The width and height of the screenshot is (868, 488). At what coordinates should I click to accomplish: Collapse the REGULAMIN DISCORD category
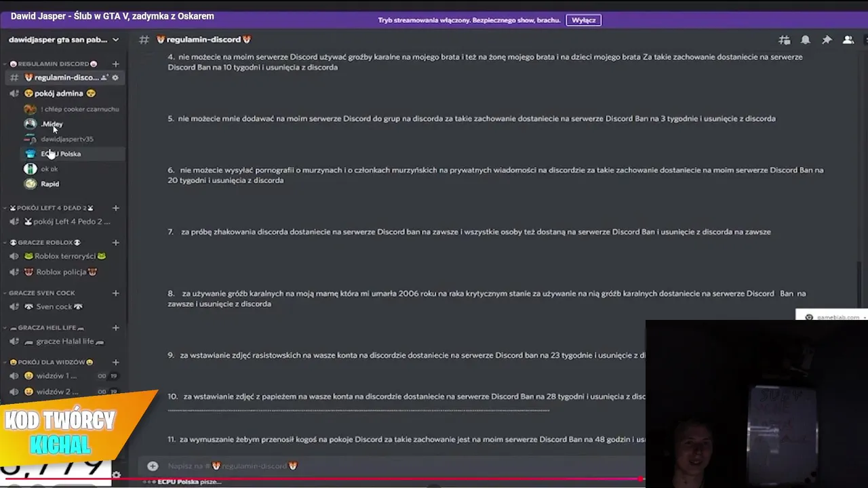(x=52, y=64)
